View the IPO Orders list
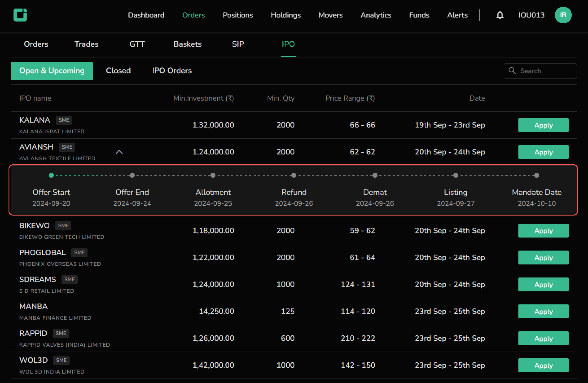 pyautogui.click(x=172, y=71)
